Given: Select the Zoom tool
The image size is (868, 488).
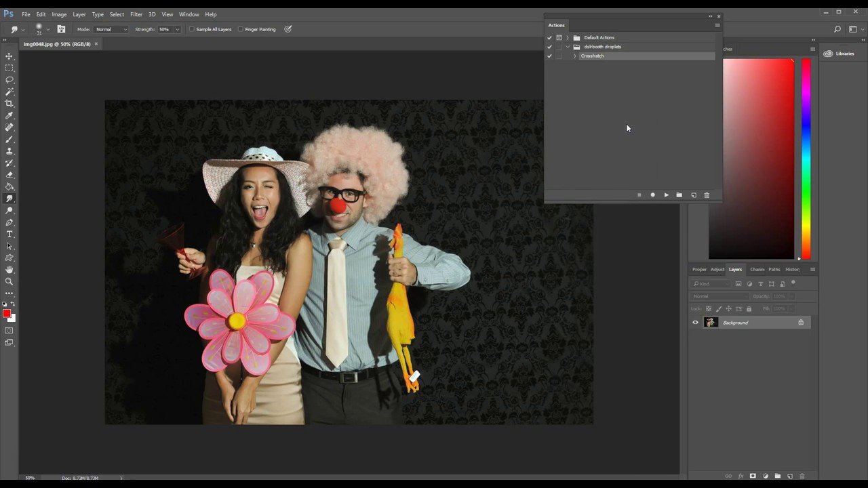Looking at the screenshot, I should pyautogui.click(x=9, y=281).
